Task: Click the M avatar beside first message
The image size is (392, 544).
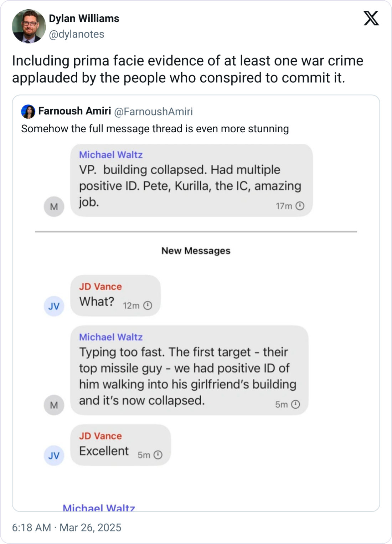Action: tap(54, 206)
